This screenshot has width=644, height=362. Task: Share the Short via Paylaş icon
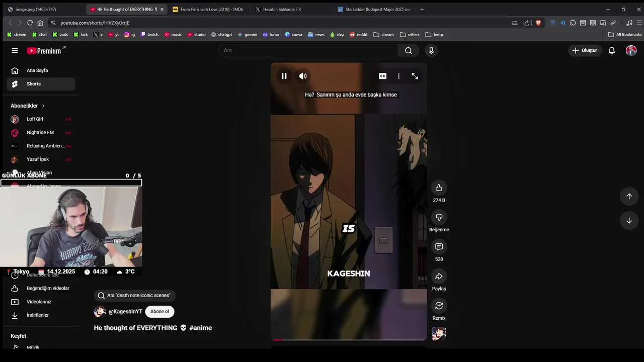point(439,276)
